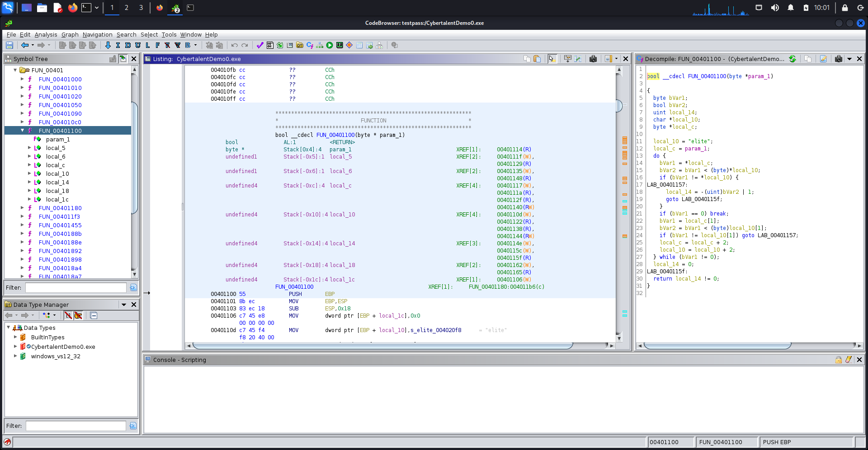Image resolution: width=868 pixels, height=450 pixels.
Task: Open the Data Type Manager 'DT' toolbar icon
Action: (300, 45)
